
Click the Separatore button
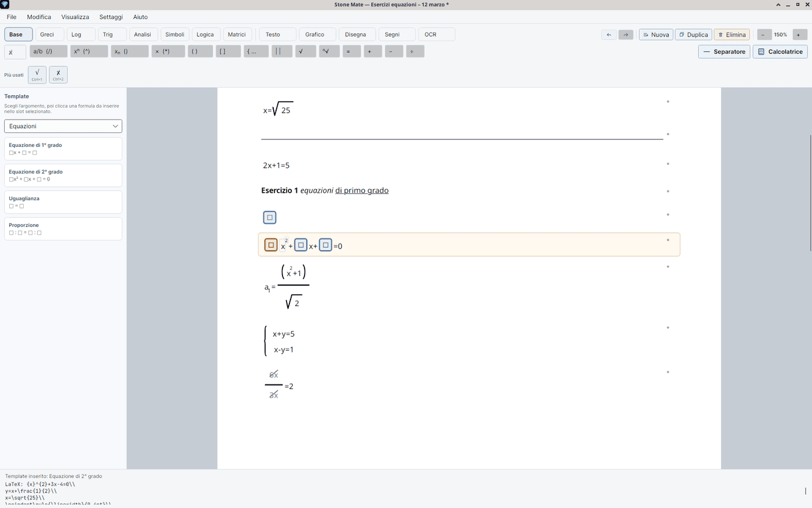click(x=724, y=52)
